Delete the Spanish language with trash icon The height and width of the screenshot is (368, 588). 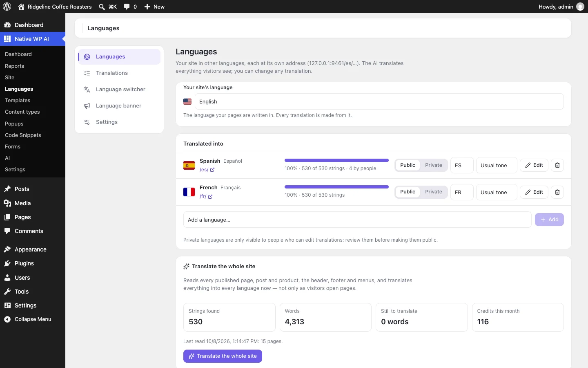557,165
